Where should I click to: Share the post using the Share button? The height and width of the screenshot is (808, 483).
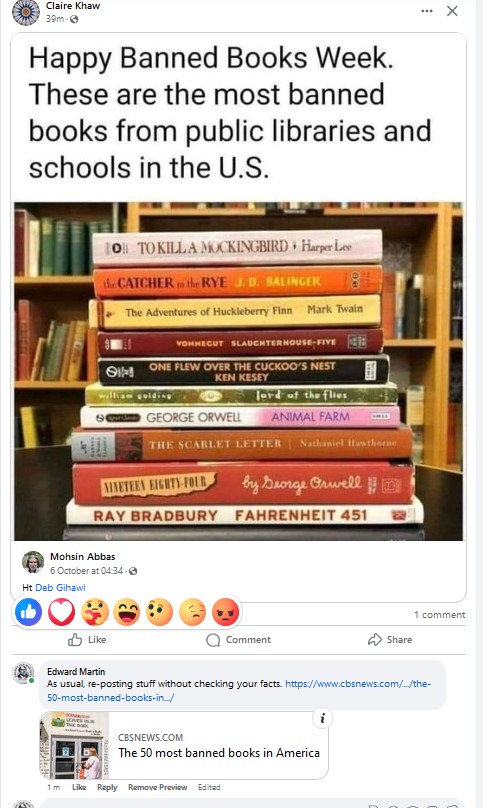click(390, 639)
